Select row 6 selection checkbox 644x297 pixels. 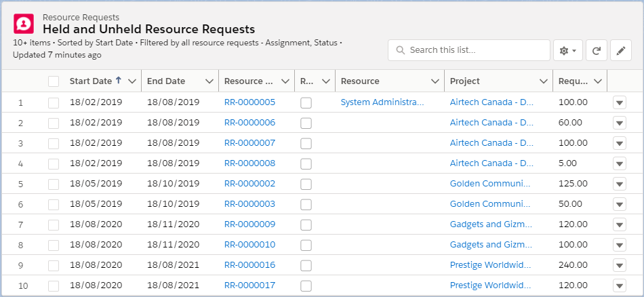coord(54,204)
